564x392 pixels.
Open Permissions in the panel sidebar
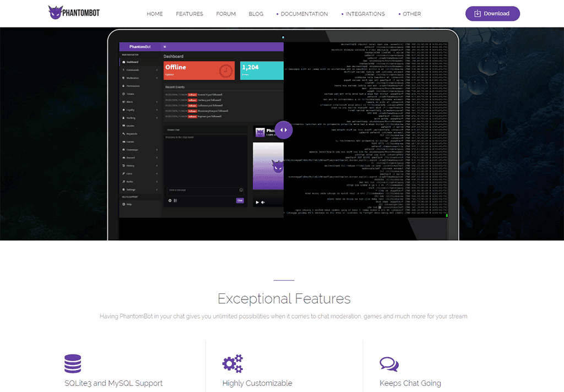click(x=140, y=86)
